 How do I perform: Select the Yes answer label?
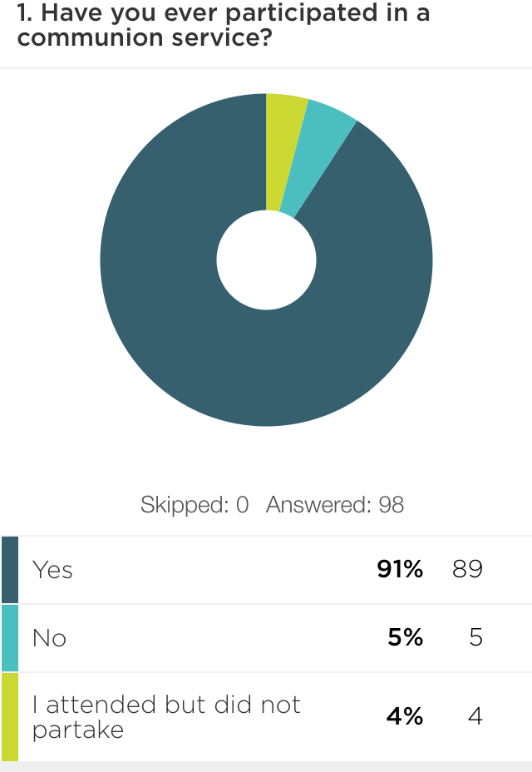(52, 570)
